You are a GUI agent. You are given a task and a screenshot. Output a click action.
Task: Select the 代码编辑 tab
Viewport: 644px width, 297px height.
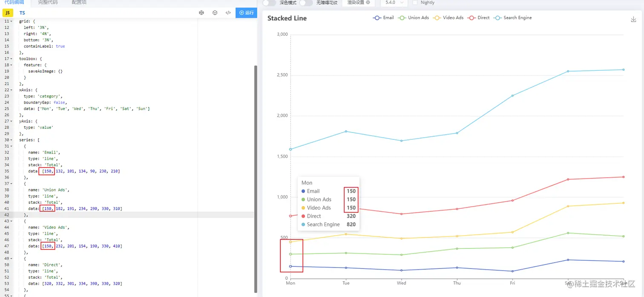pos(14,2)
